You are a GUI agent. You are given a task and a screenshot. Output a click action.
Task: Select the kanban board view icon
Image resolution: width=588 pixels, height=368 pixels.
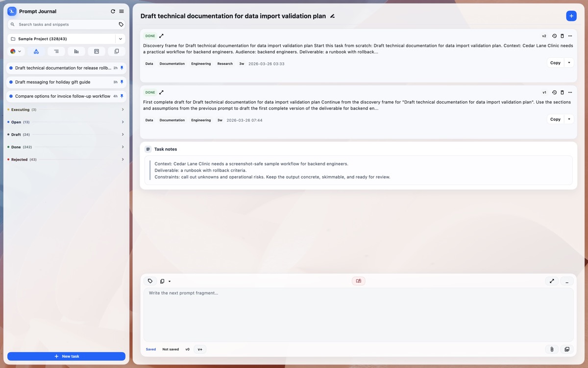pos(97,51)
